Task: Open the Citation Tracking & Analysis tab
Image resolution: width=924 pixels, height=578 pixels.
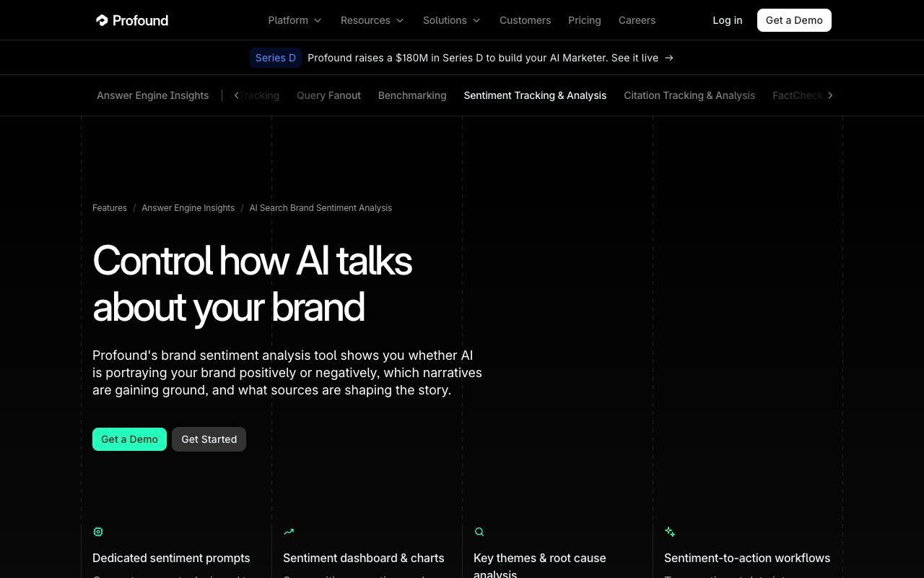Action: click(x=689, y=95)
